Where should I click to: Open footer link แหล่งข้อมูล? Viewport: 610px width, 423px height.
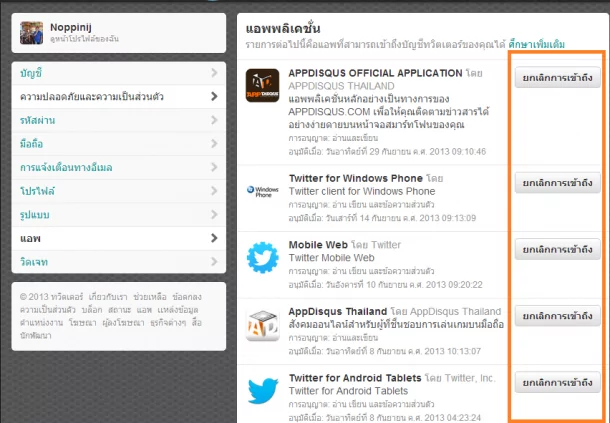coord(178,310)
